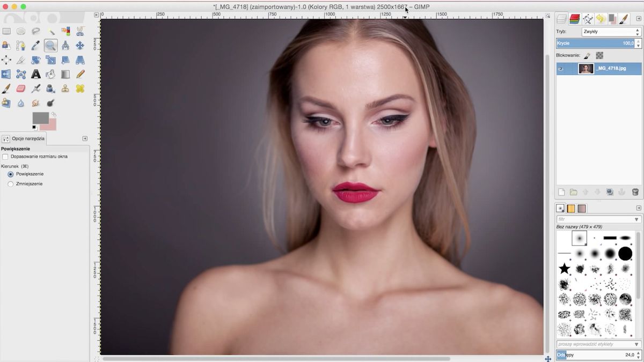Select the Alignment tool
Viewport: 644px width, 362px height.
click(6, 60)
